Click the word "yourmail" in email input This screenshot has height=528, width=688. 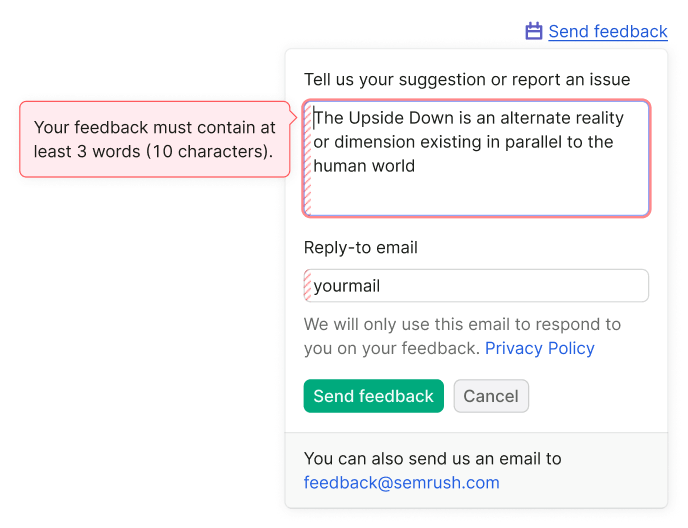click(347, 286)
